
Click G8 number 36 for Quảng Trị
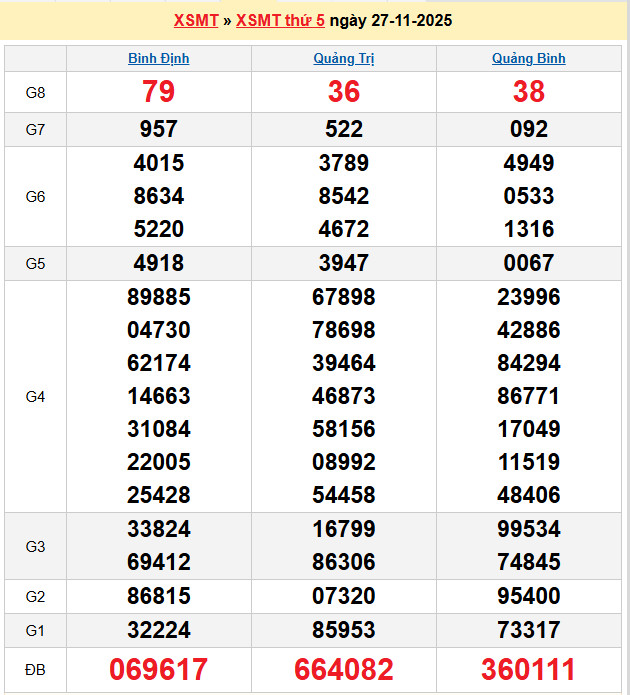pos(343,92)
